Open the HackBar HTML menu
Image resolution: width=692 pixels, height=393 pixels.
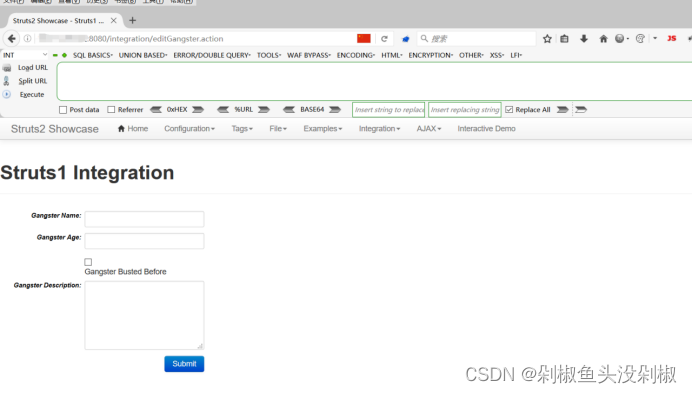[x=392, y=55]
